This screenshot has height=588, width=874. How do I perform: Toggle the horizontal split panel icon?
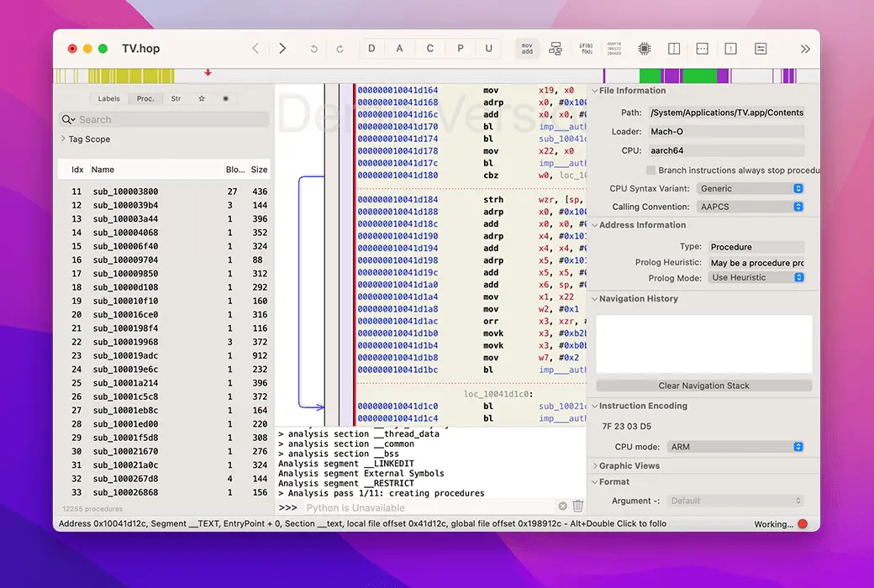click(x=703, y=49)
